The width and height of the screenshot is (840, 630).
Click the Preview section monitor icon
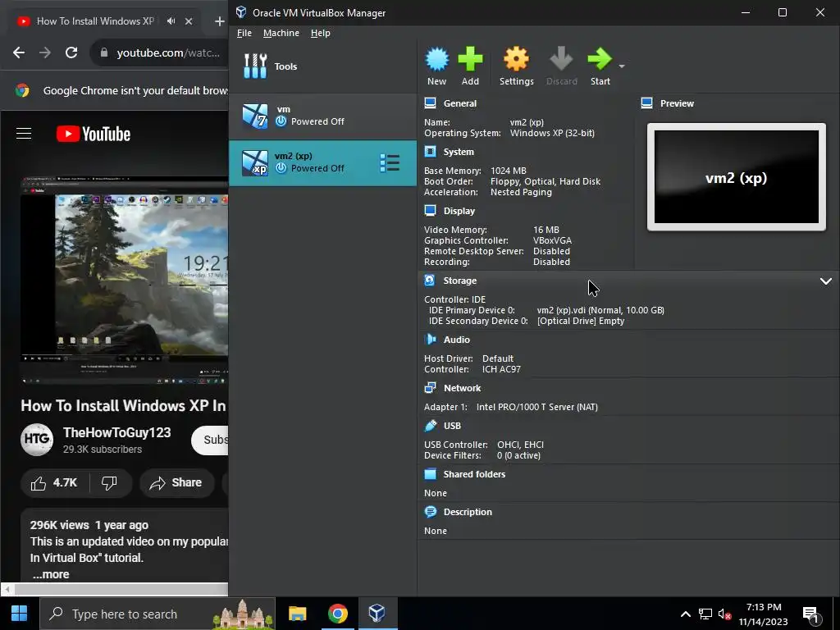click(646, 103)
